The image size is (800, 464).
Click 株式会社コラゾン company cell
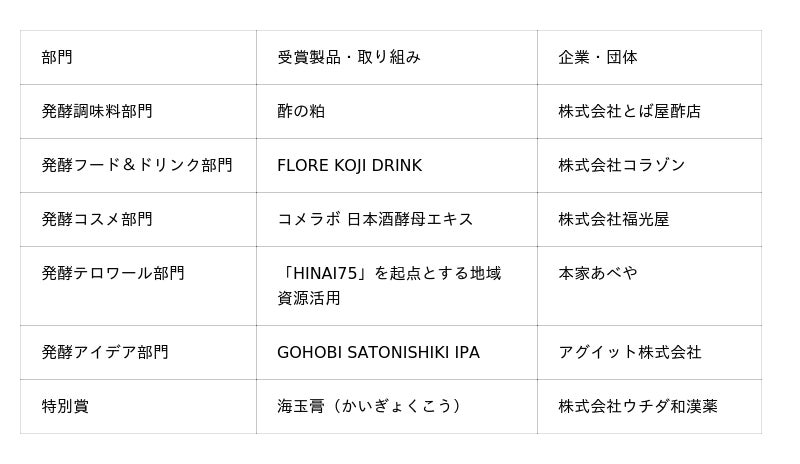pos(649,166)
